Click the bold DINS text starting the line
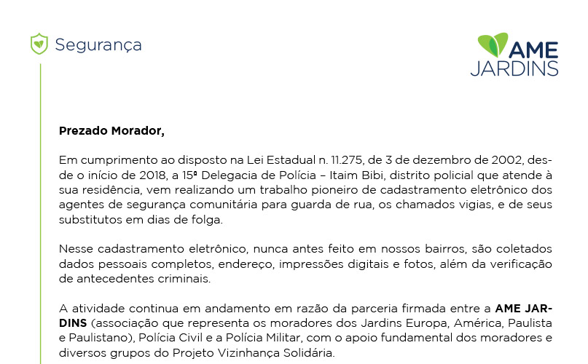Image resolution: width=588 pixels, height=364 pixels. click(x=73, y=323)
